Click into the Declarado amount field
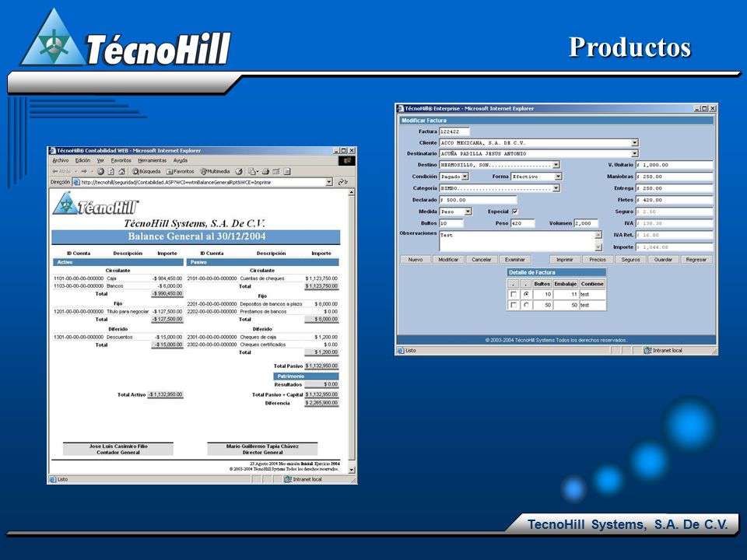 [477, 200]
